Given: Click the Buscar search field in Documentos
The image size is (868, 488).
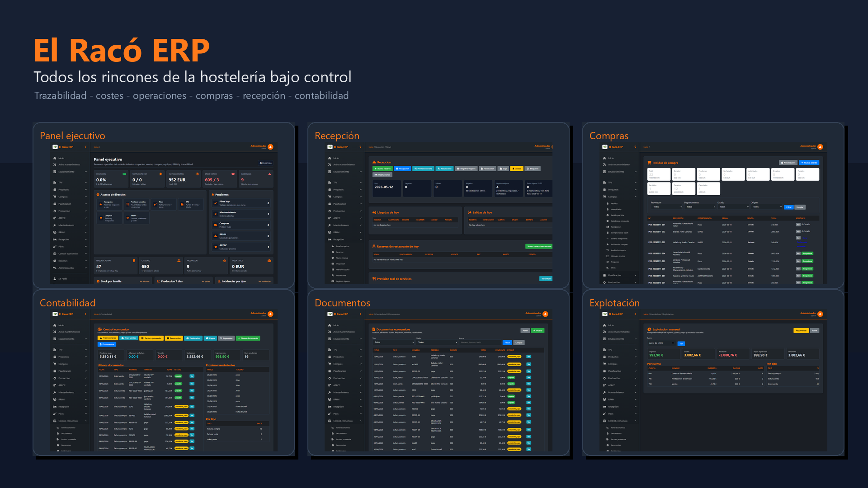Looking at the screenshot, I should [x=480, y=343].
